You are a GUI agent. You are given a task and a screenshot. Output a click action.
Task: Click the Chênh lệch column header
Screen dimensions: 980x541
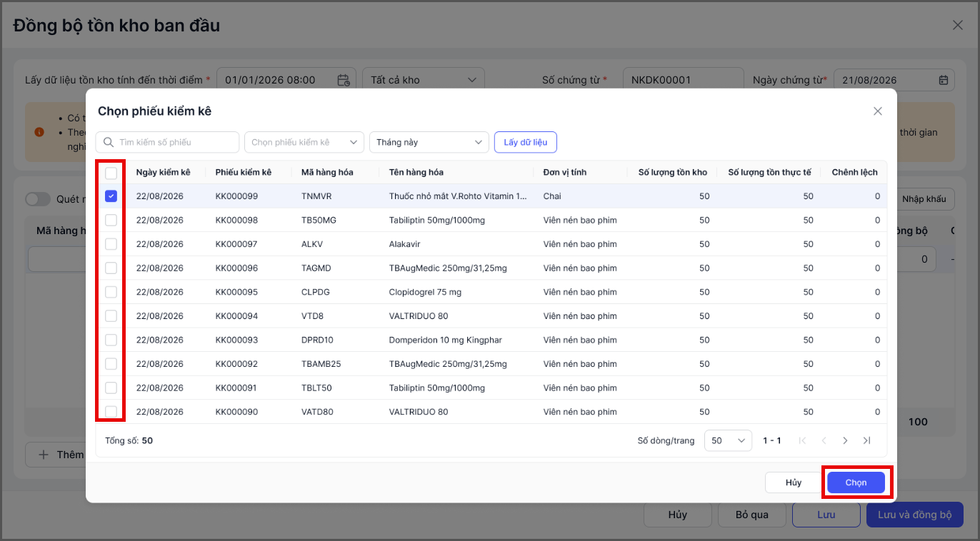point(855,172)
